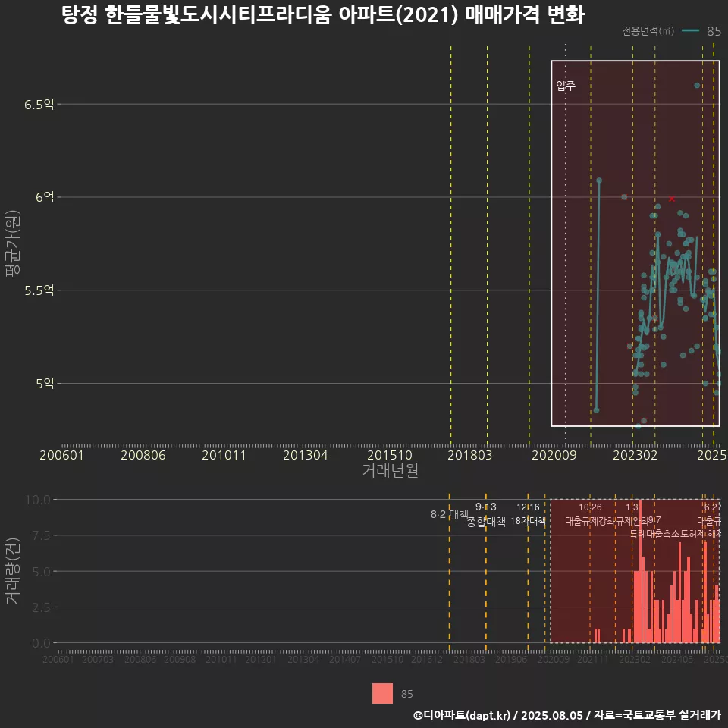Click the 200703 label on volume chart axis
This screenshot has height=728, width=728.
[x=98, y=659]
